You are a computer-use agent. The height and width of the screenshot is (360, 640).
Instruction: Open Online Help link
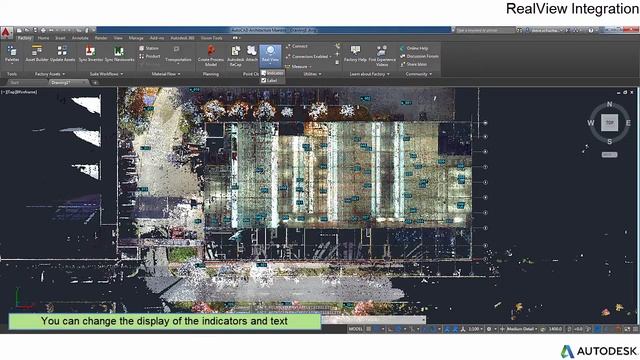click(x=414, y=48)
